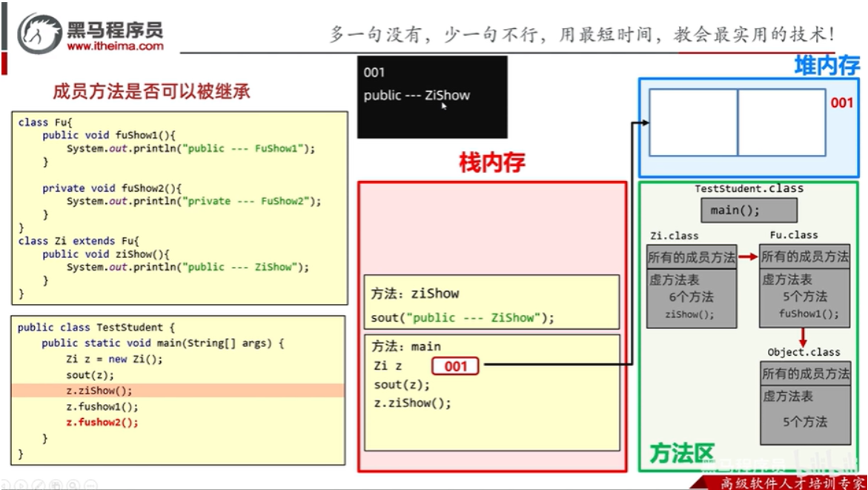Click the red 001 address badge

tap(456, 365)
